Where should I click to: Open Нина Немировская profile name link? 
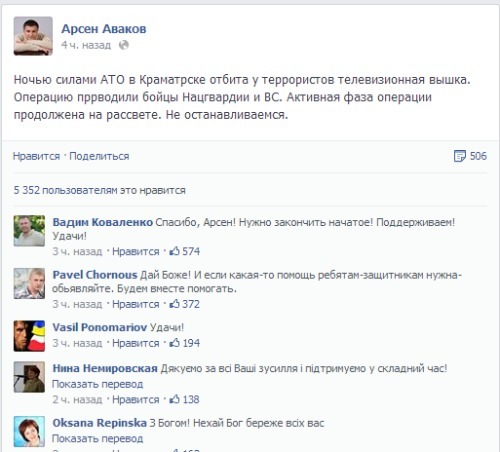[105, 368]
